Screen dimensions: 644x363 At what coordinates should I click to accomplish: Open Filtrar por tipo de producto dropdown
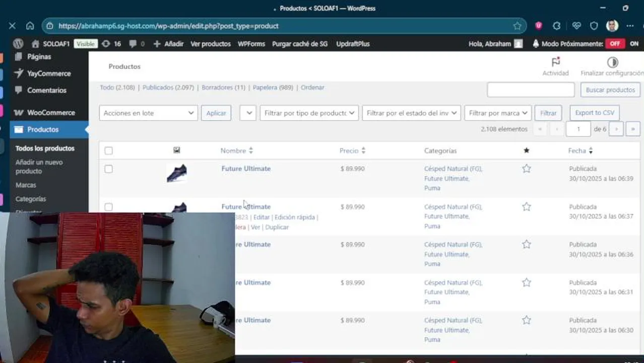tap(309, 113)
